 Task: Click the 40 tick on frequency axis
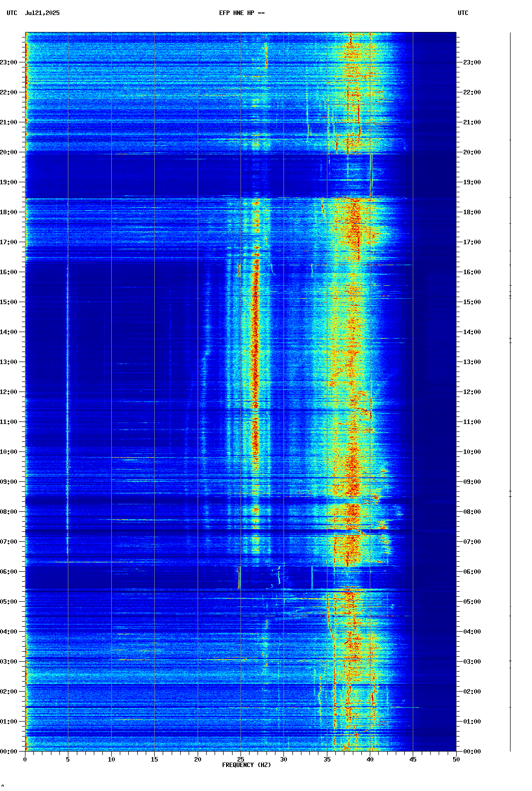point(370,760)
